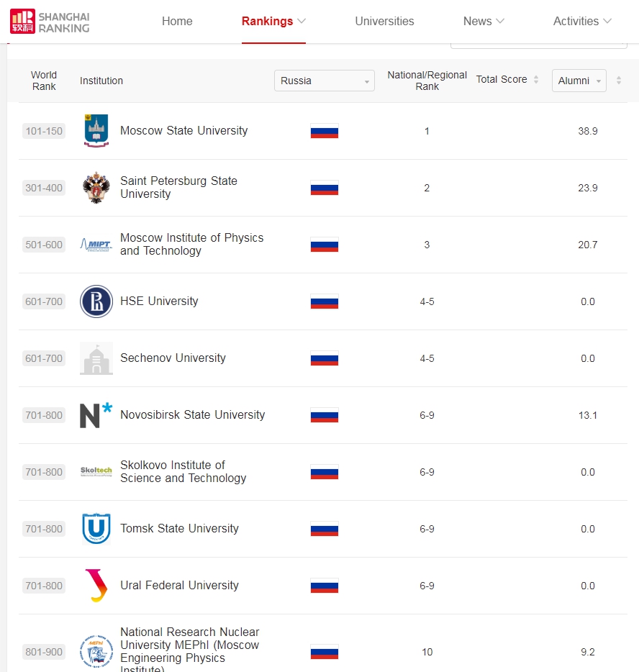Screen dimensions: 639x672
Task: Open the Universities tab
Action: pyautogui.click(x=384, y=21)
